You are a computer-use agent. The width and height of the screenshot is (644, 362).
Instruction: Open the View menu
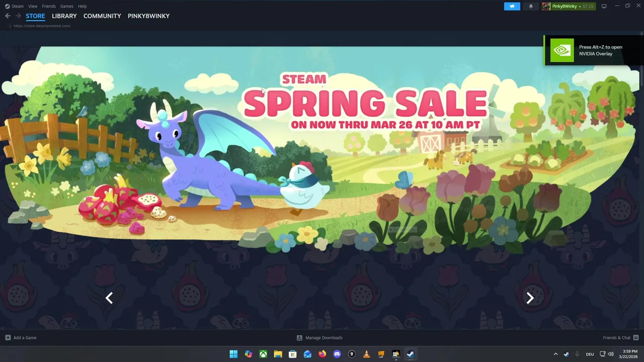(33, 6)
